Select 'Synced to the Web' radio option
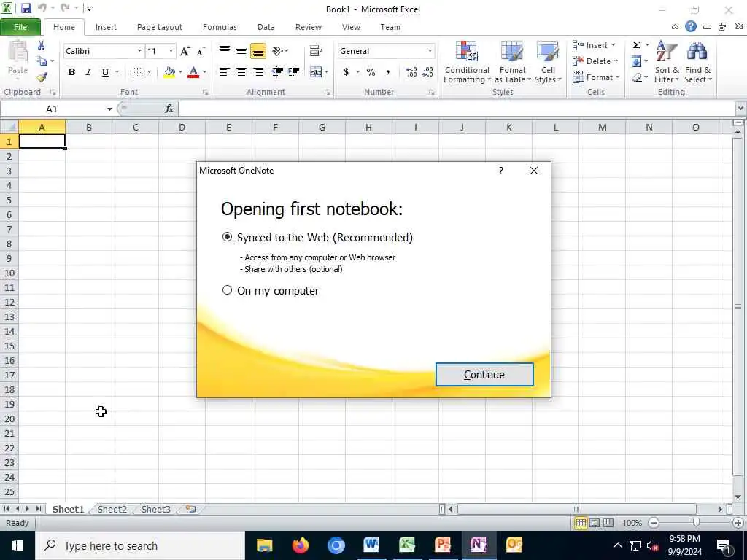Screen dimensions: 747x560 tap(228, 237)
